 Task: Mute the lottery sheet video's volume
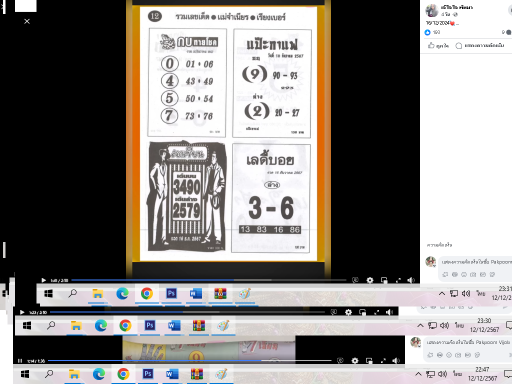pos(411,280)
